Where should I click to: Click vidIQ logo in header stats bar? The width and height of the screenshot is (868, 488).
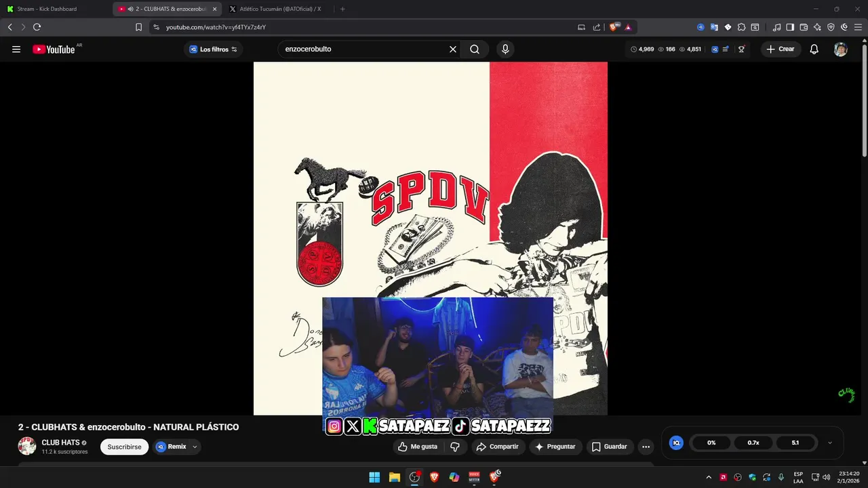pyautogui.click(x=715, y=49)
